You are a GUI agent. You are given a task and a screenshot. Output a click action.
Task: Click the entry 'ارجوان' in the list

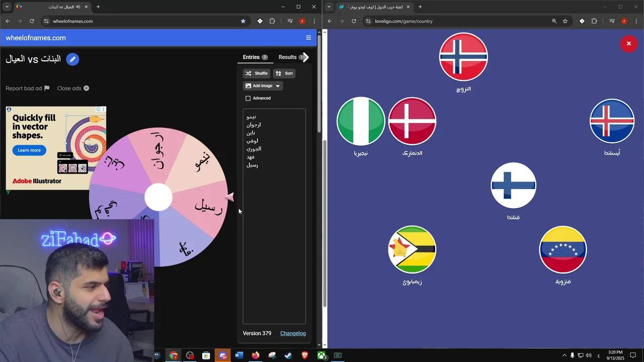click(254, 125)
